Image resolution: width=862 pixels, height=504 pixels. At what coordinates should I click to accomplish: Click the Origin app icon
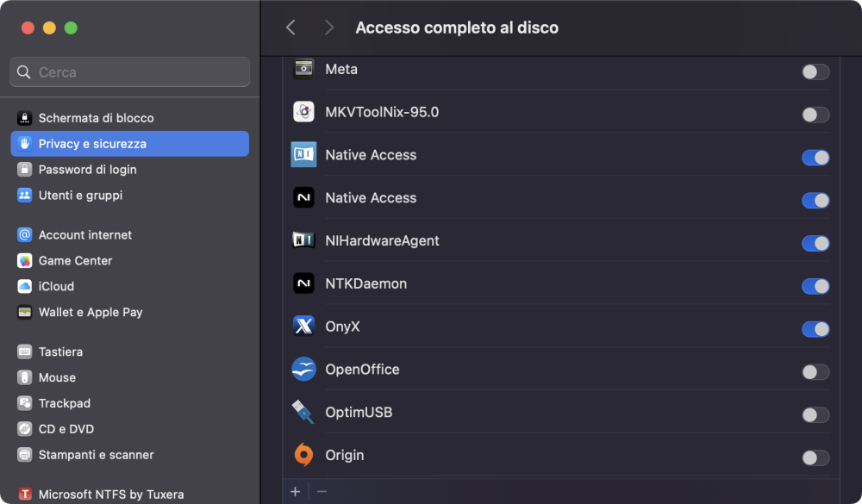point(303,455)
